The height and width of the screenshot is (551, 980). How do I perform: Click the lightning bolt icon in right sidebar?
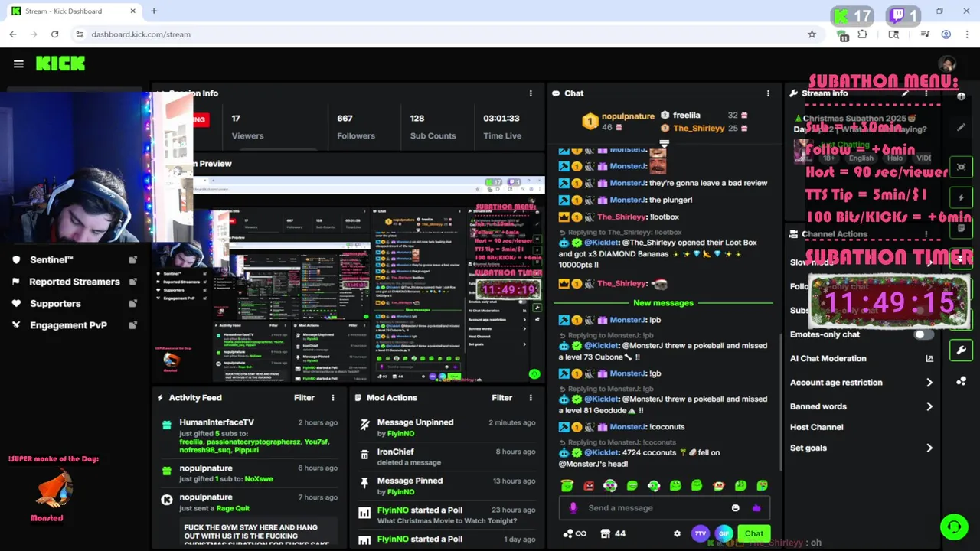(962, 197)
